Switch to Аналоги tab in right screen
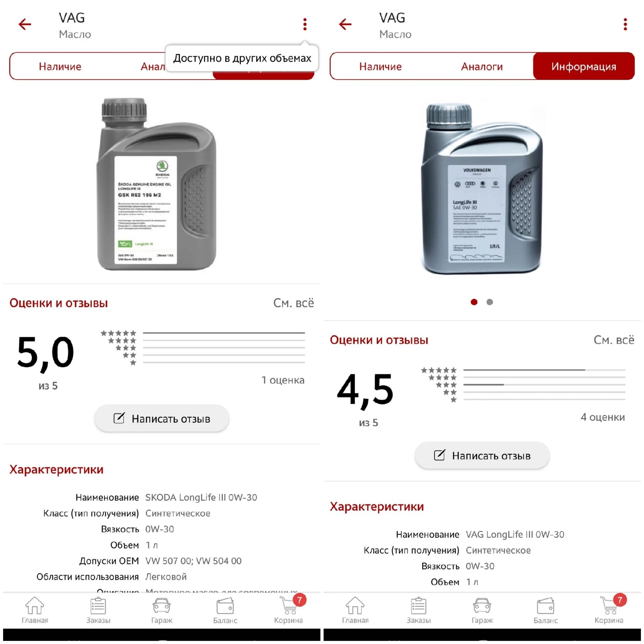The width and height of the screenshot is (644, 644). pos(482,66)
